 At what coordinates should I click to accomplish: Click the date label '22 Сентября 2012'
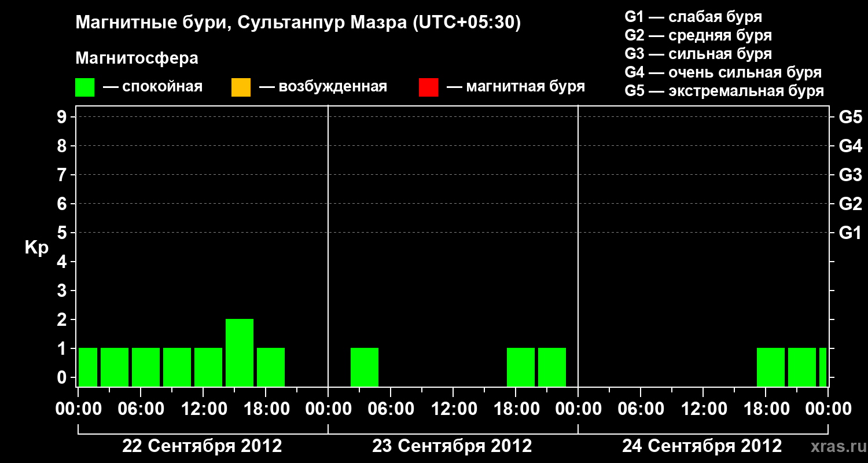(202, 446)
